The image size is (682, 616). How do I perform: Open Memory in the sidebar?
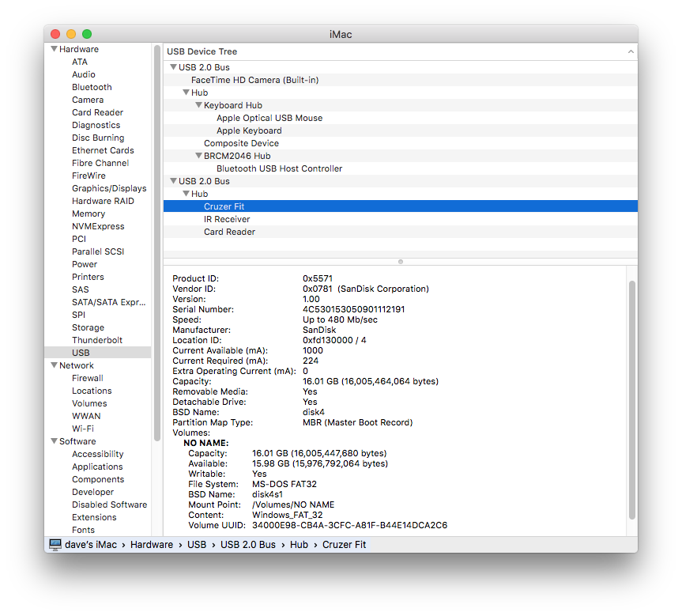pyautogui.click(x=89, y=214)
